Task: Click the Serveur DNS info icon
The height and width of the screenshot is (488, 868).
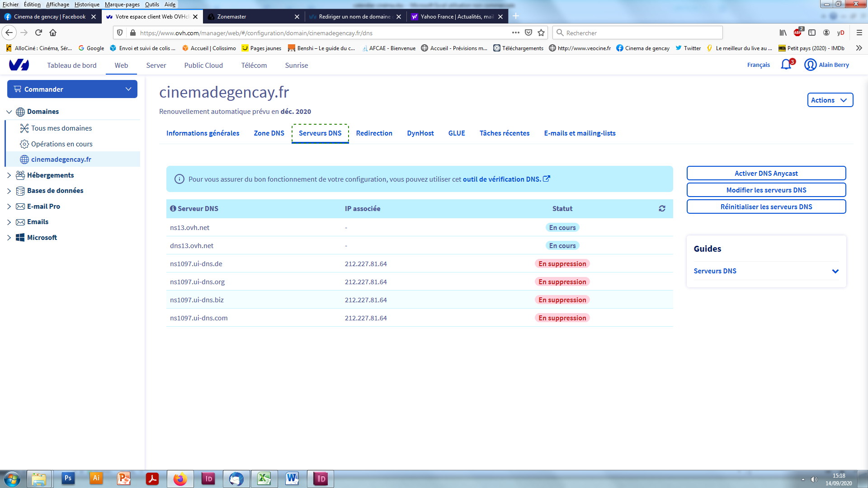Action: click(x=173, y=208)
